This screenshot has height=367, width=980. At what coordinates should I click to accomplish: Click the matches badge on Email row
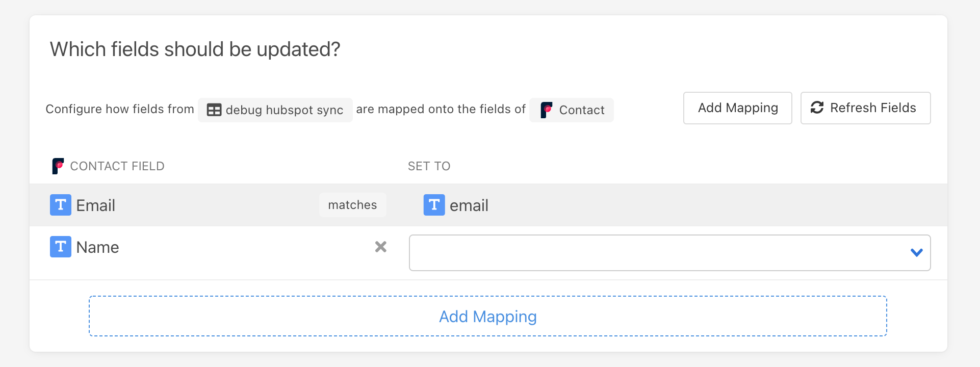tap(352, 205)
